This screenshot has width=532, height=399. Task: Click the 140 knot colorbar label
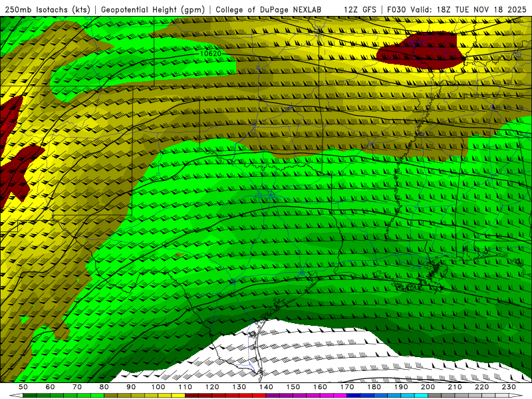pyautogui.click(x=267, y=387)
